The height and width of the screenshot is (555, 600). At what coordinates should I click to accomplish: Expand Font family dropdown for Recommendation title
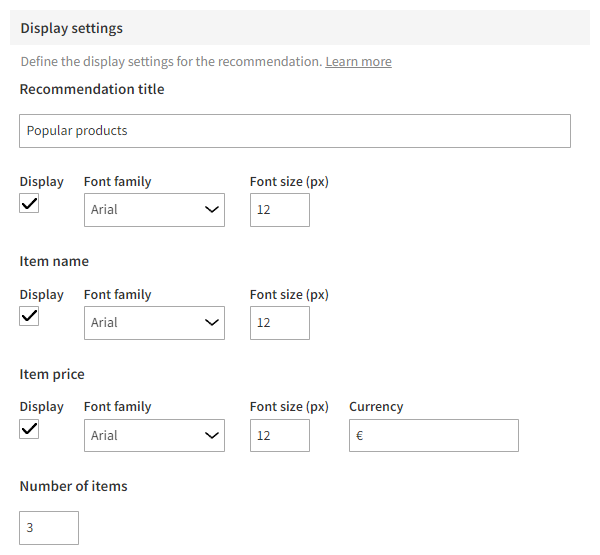[154, 210]
